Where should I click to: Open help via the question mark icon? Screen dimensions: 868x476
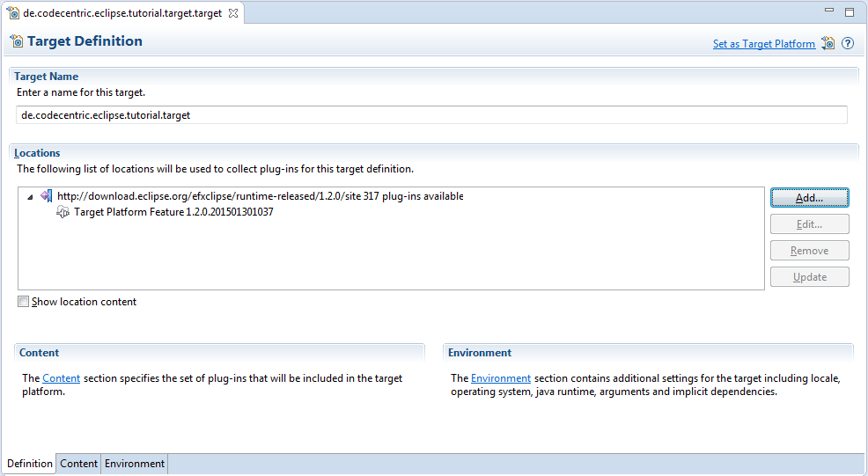click(x=848, y=43)
